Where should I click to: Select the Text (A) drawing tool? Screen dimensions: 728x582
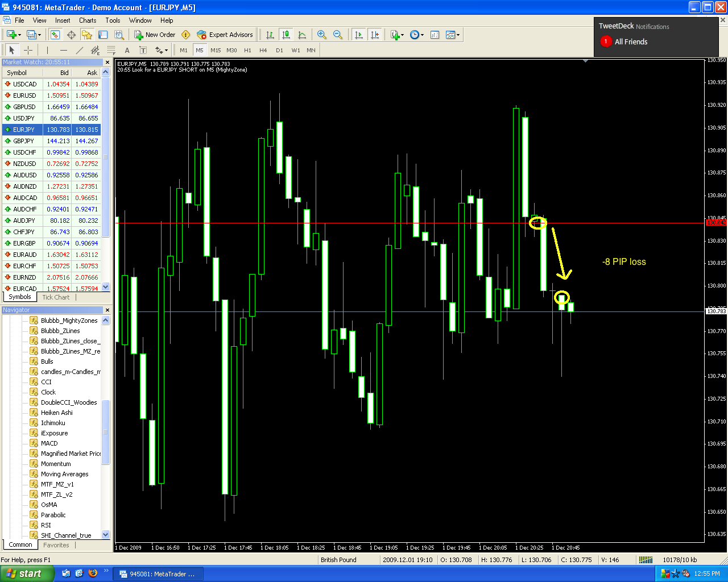(x=127, y=50)
